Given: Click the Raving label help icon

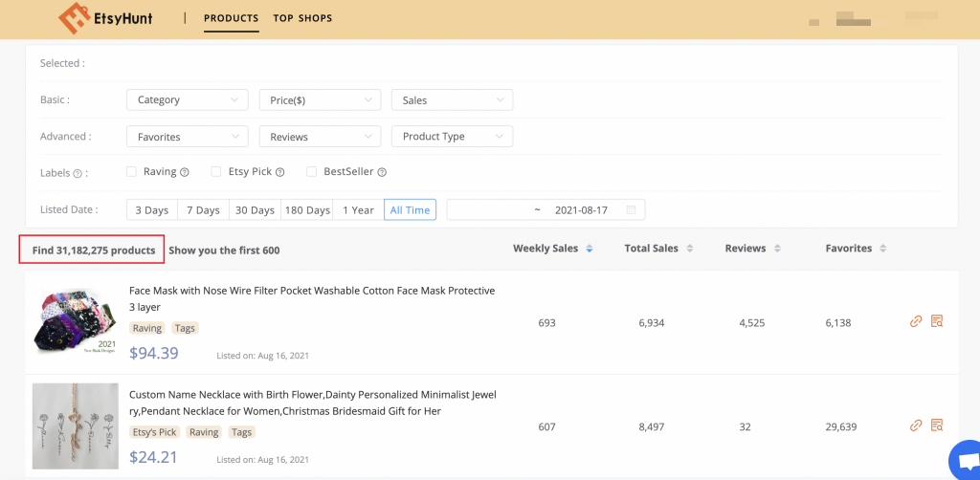Looking at the screenshot, I should (x=185, y=173).
